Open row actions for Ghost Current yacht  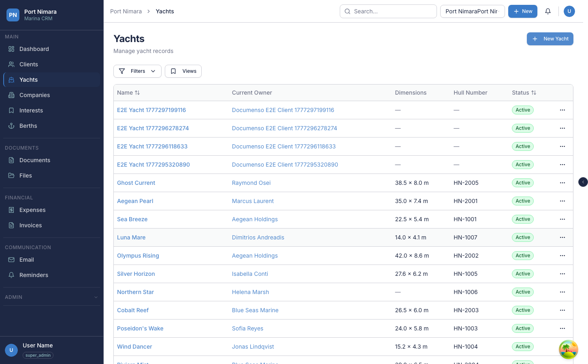[x=562, y=183]
